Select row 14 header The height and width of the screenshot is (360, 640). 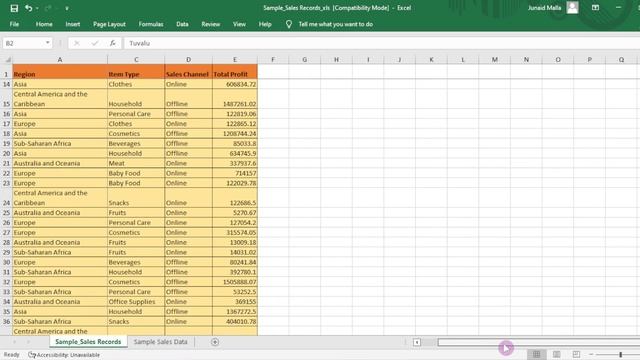[x=6, y=84]
